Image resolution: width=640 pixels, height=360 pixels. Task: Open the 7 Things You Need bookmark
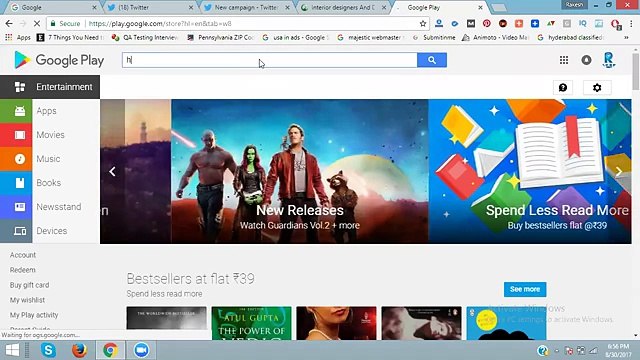point(70,38)
